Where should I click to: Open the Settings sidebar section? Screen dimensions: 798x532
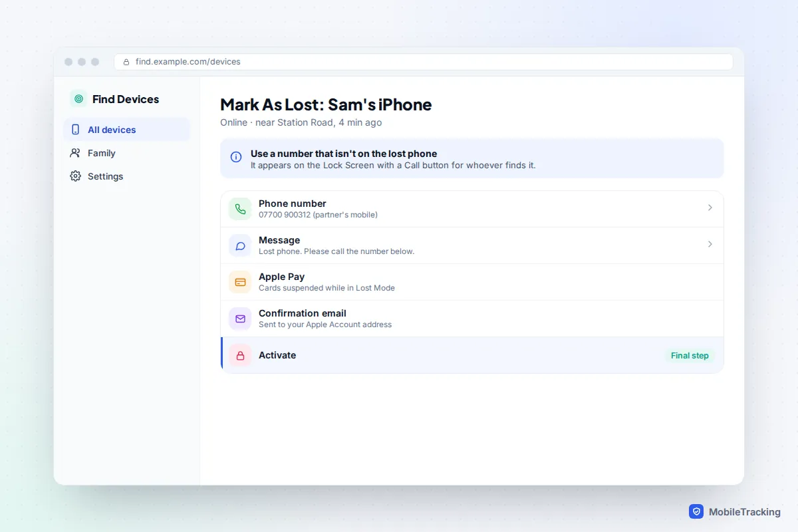coord(126,176)
